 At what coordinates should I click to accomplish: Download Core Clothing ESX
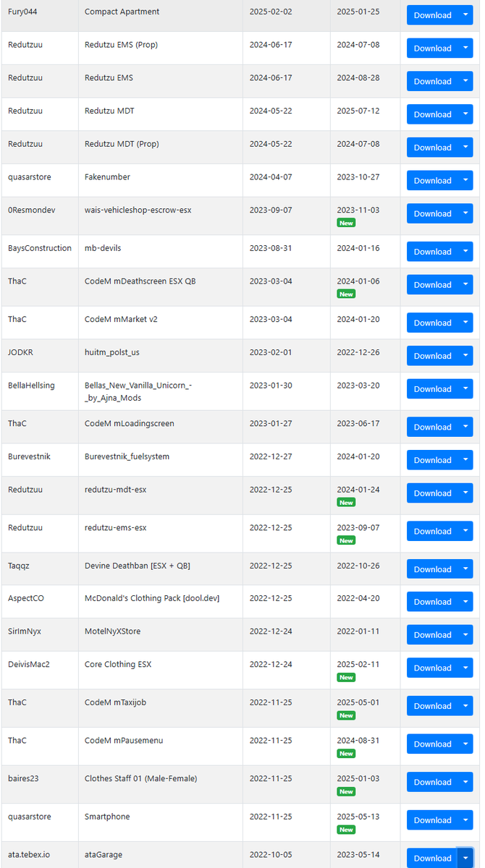click(x=432, y=668)
